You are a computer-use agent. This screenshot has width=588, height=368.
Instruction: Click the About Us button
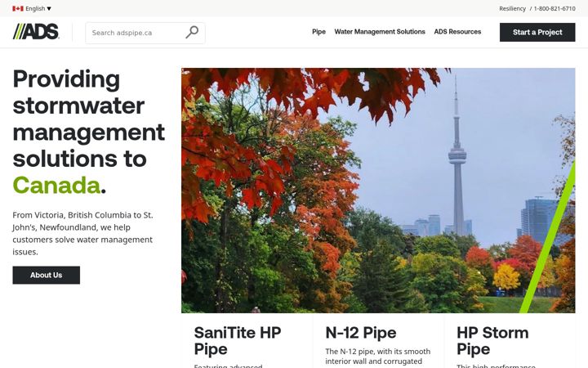click(x=46, y=276)
